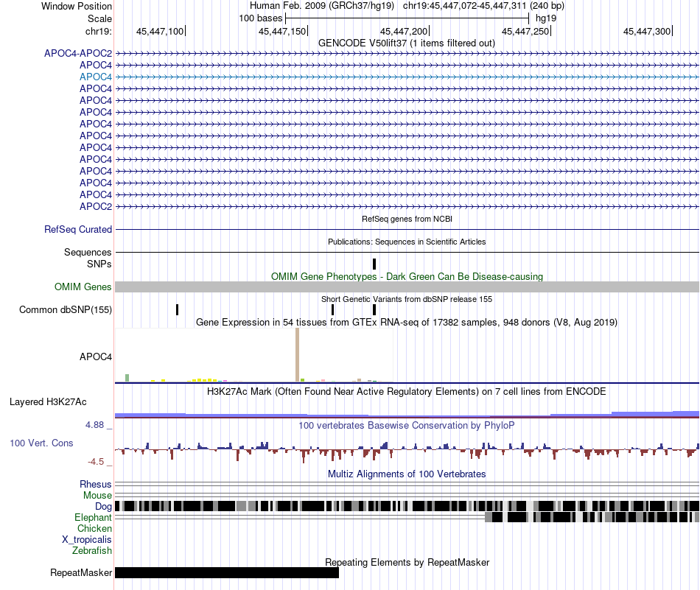The width and height of the screenshot is (700, 590).
Task: Click the Window Position label
Action: pos(77,6)
